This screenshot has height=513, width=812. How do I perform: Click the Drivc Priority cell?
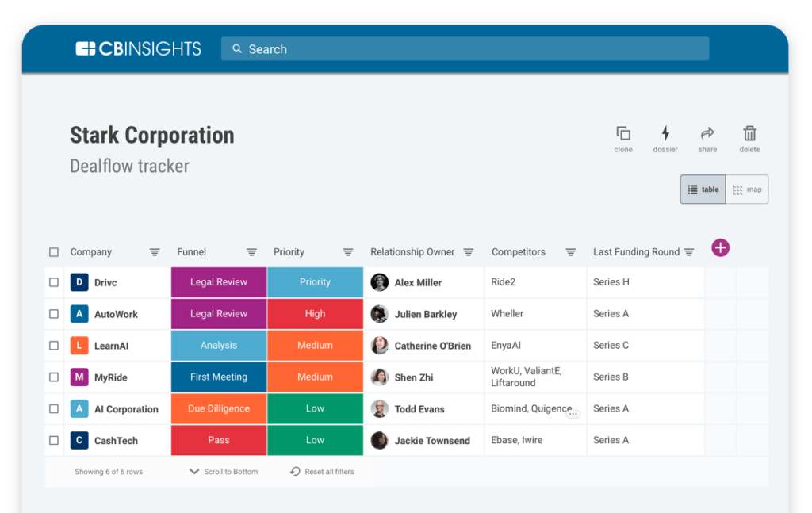315,282
